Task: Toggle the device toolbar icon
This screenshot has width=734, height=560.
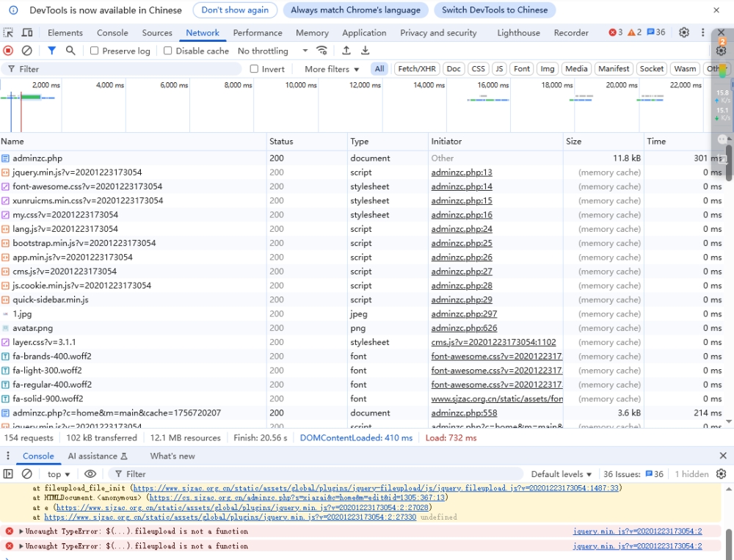Action: 28,33
